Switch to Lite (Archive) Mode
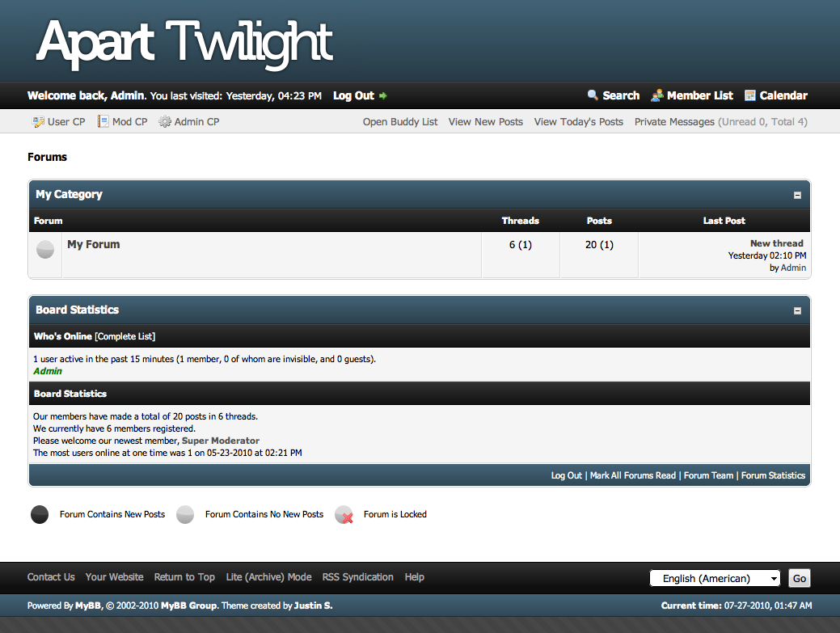Viewport: 840px width, 633px height. [x=268, y=576]
